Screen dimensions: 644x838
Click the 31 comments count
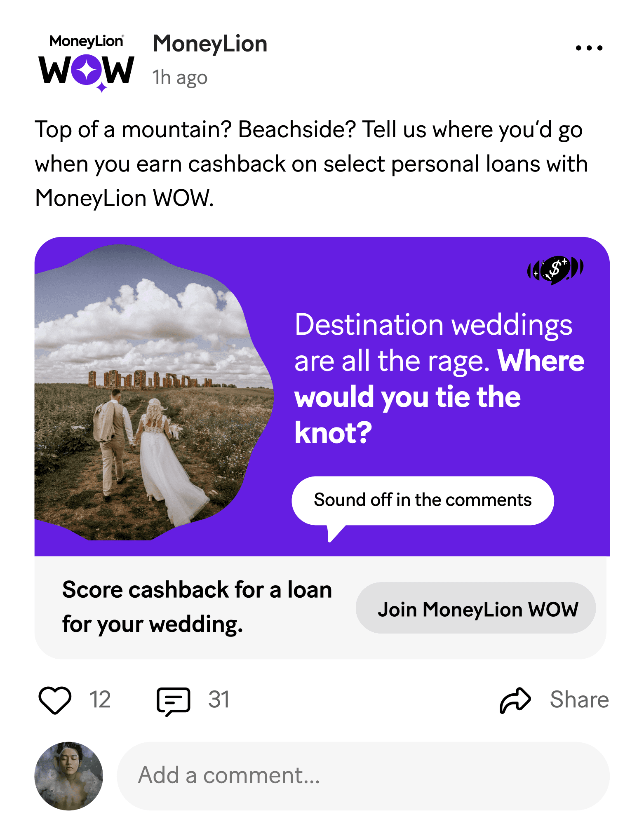[219, 700]
